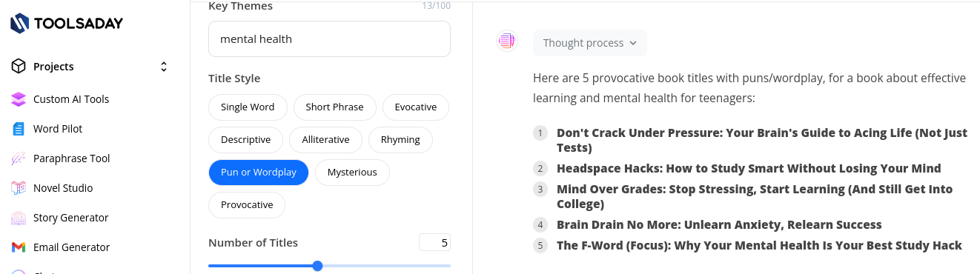980x274 pixels.
Task: Open the Story Generator icon
Action: tap(19, 218)
